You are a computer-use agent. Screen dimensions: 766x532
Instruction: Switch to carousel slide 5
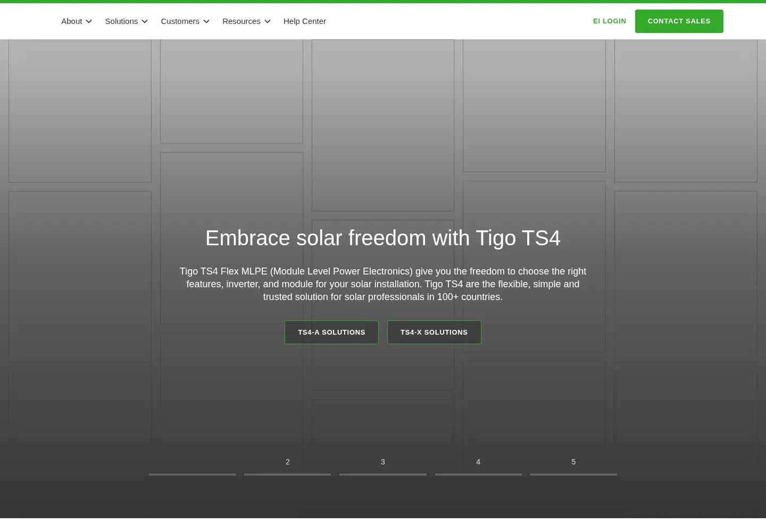tap(573, 465)
